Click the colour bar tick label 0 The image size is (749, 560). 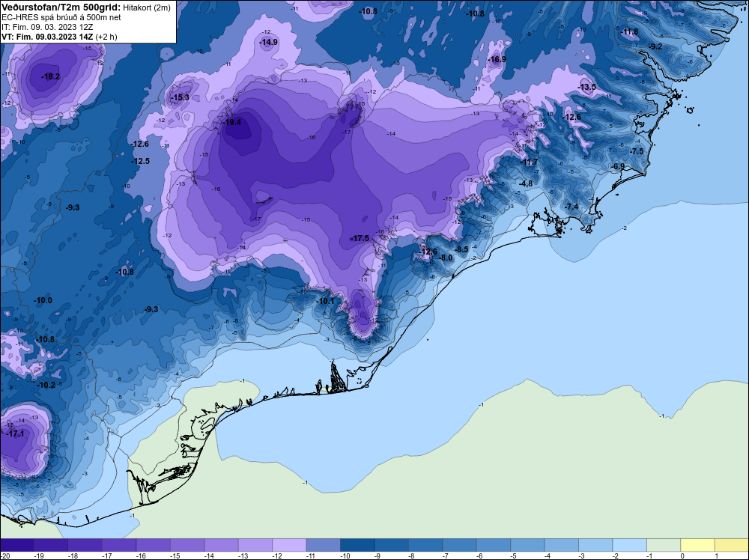tap(681, 556)
